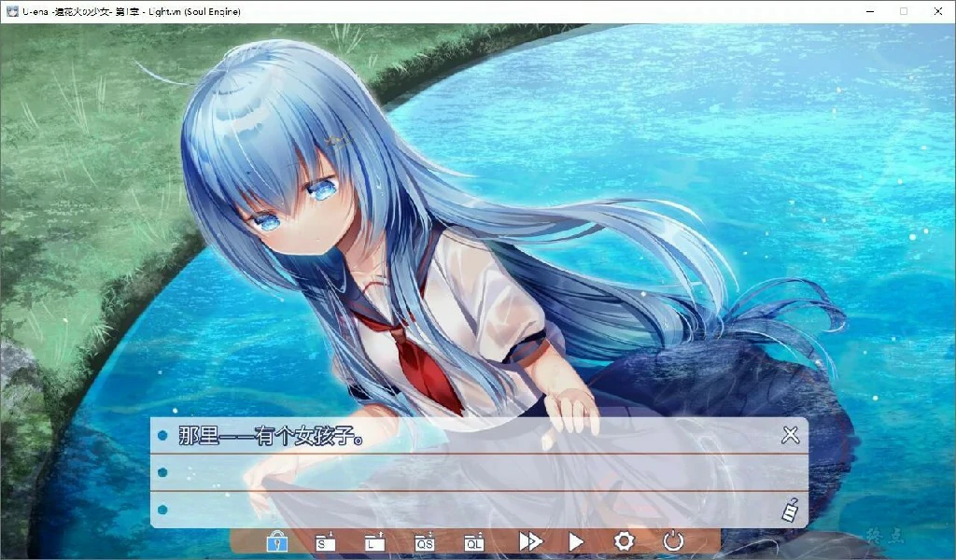The image size is (956, 560).
Task: Select the power restart icon on the toolbar
Action: [x=672, y=541]
